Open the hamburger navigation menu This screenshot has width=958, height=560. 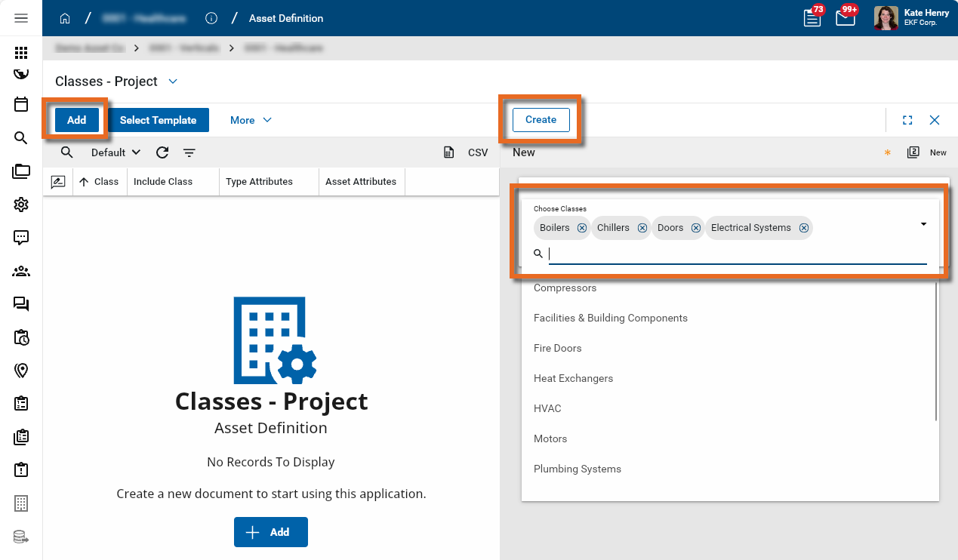pos(21,18)
